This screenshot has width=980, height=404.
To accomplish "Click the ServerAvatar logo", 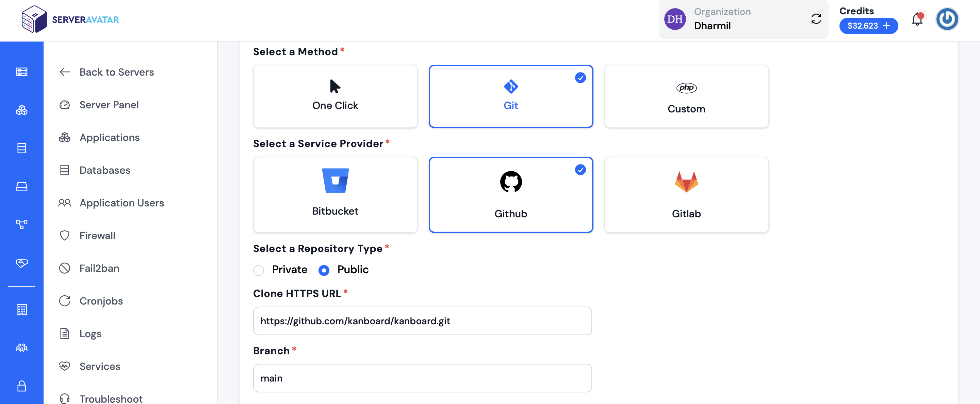I will [x=70, y=19].
